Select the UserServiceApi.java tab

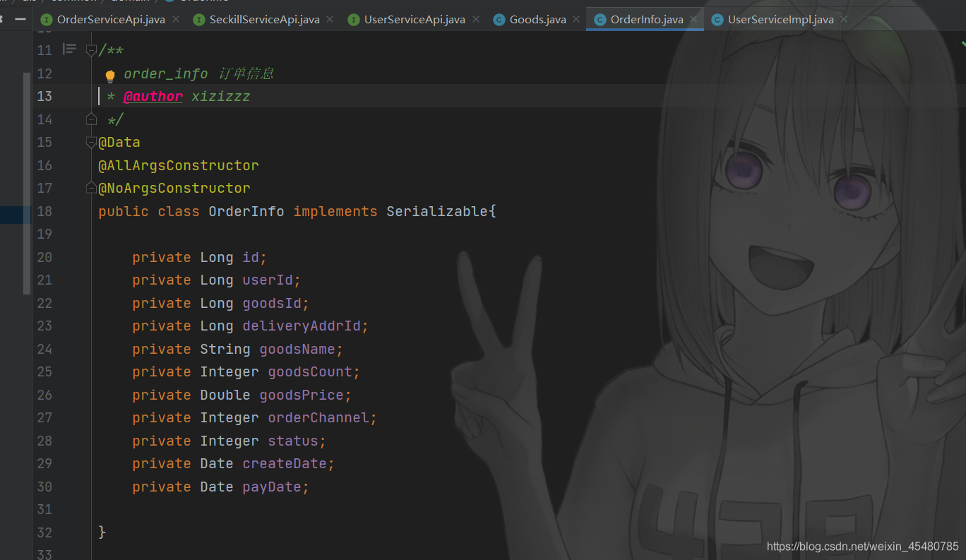(415, 19)
